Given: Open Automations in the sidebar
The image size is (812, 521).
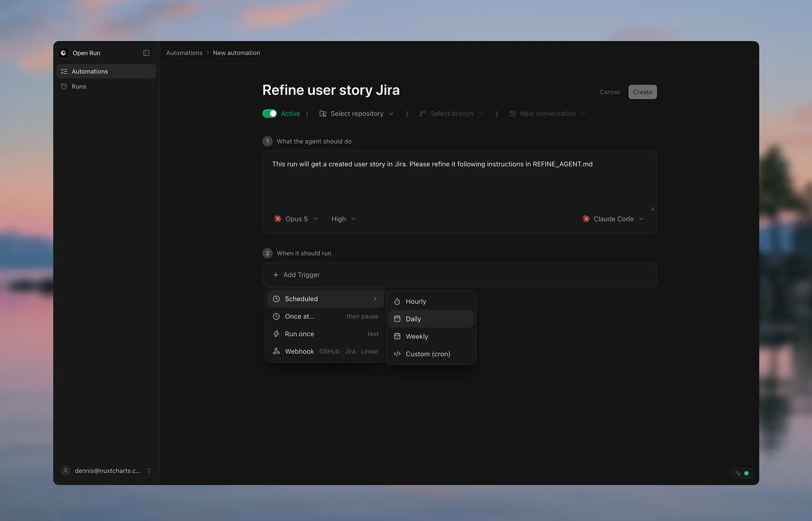Looking at the screenshot, I should coord(106,71).
